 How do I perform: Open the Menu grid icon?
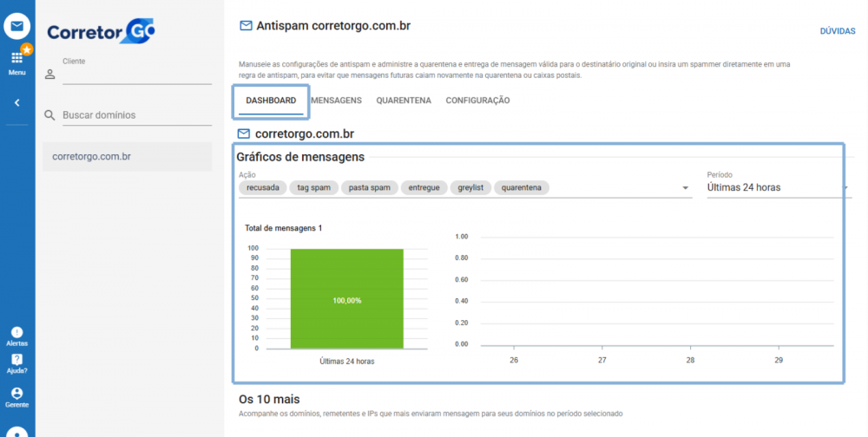tap(16, 58)
